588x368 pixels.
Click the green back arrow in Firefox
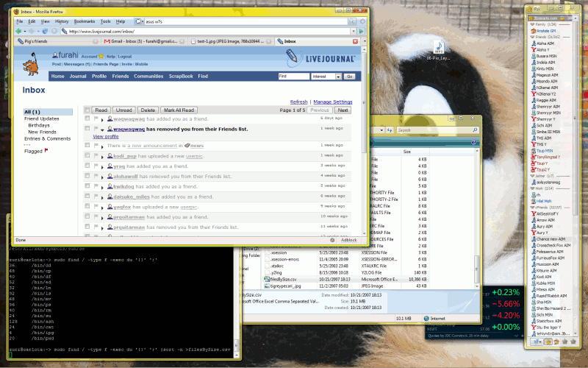[20, 31]
